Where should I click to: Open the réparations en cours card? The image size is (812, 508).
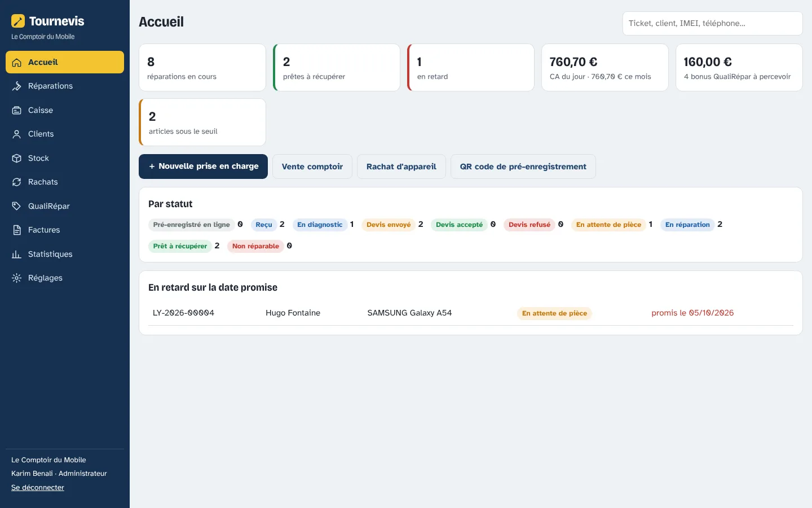[202, 68]
